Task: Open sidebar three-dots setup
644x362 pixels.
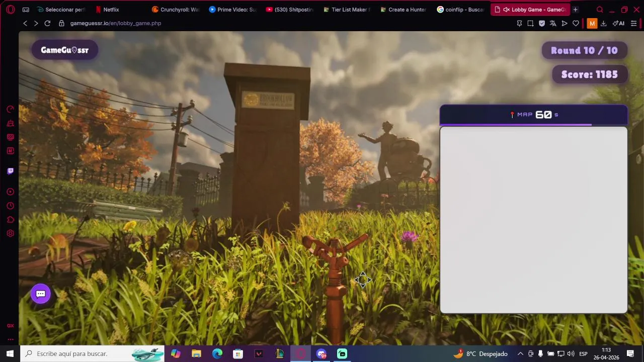Action: (x=10, y=339)
